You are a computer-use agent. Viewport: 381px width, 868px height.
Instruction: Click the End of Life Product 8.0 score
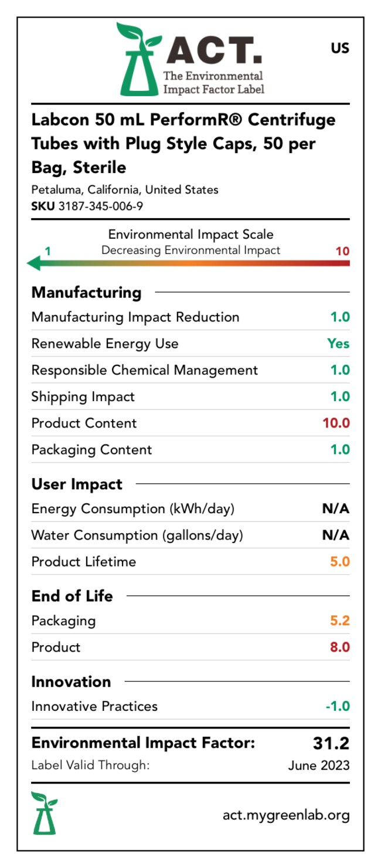pyautogui.click(x=340, y=647)
